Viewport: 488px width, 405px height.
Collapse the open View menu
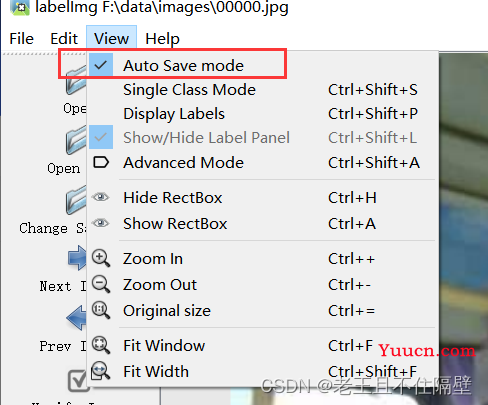[111, 38]
